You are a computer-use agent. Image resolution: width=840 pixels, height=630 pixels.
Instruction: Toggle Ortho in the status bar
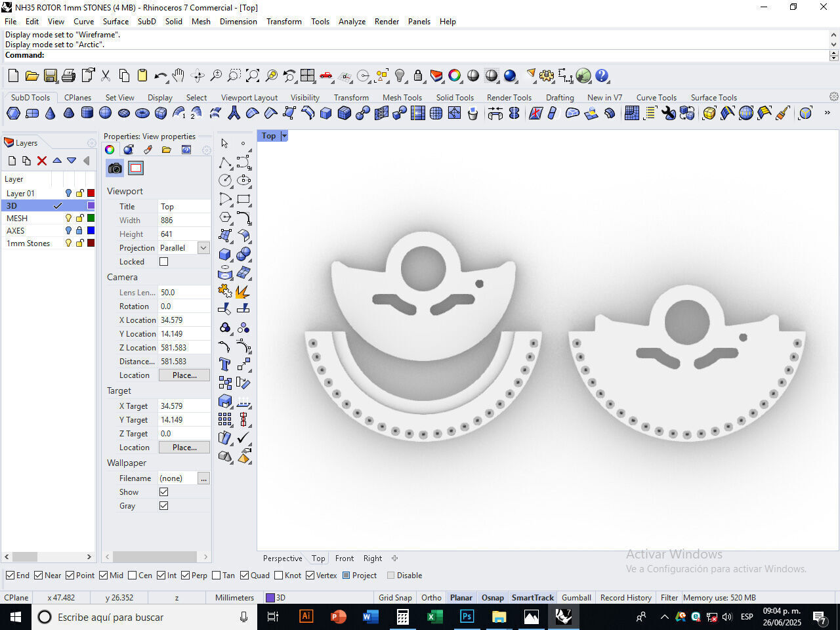(x=431, y=598)
